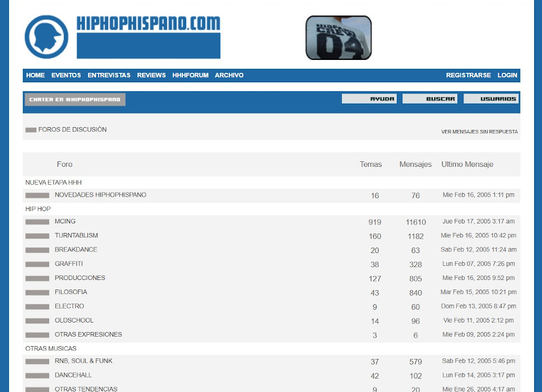The height and width of the screenshot is (392, 542).
Task: Click status icon beside DANCEHALL
Action: pyautogui.click(x=38, y=376)
